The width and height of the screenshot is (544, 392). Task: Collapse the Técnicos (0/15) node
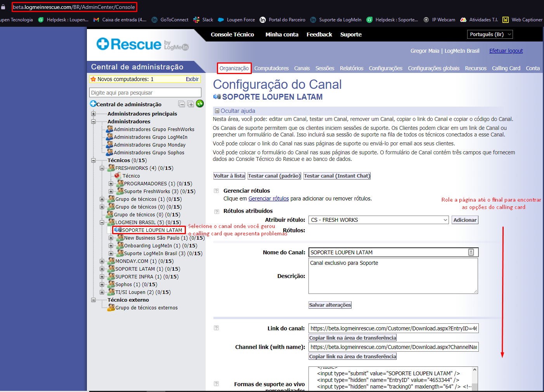pyautogui.click(x=93, y=160)
